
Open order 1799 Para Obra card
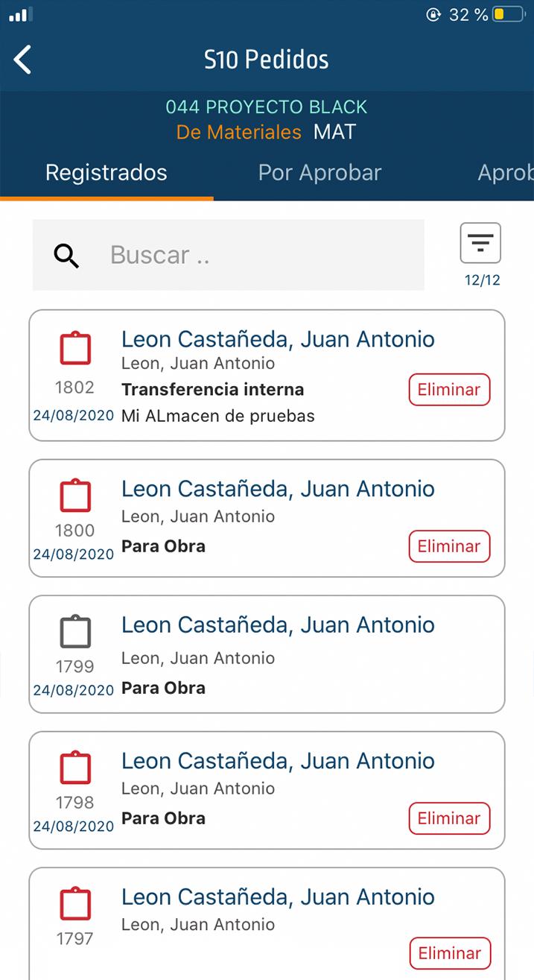click(x=267, y=654)
